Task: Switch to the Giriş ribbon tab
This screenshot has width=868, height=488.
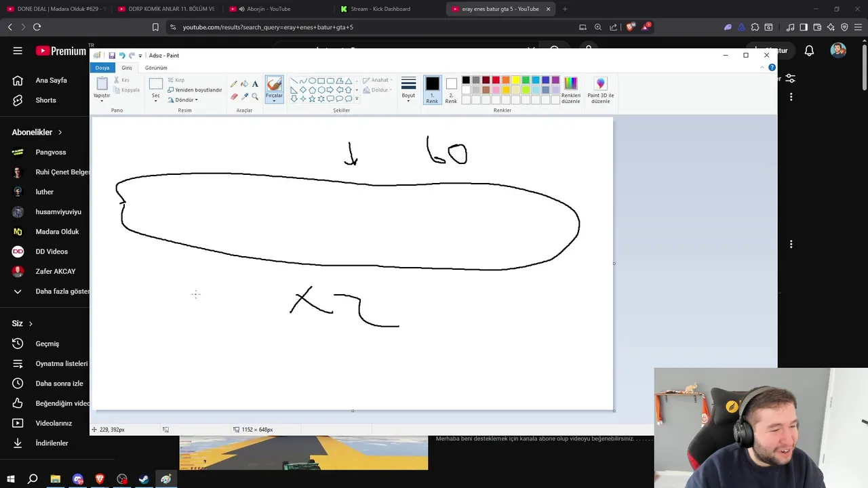Action: pos(127,68)
